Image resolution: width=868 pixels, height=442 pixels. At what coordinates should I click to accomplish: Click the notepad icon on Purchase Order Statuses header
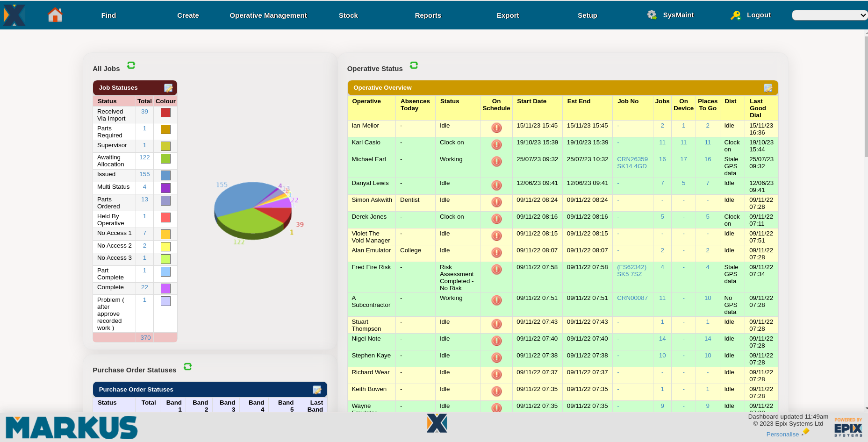pos(318,389)
